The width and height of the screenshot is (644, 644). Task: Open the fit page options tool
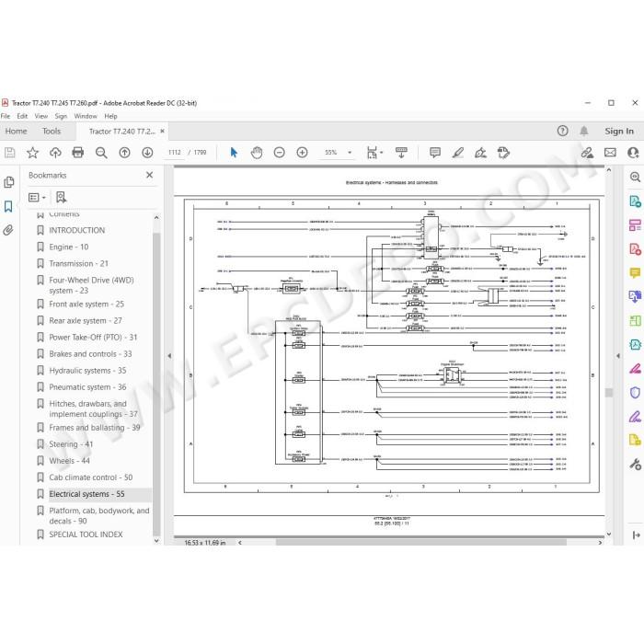point(374,153)
